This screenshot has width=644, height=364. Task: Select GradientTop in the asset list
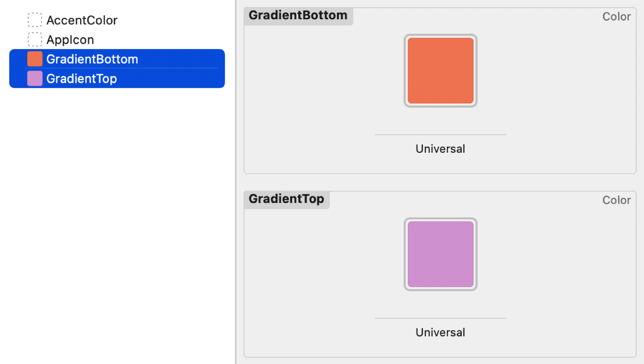click(x=82, y=78)
